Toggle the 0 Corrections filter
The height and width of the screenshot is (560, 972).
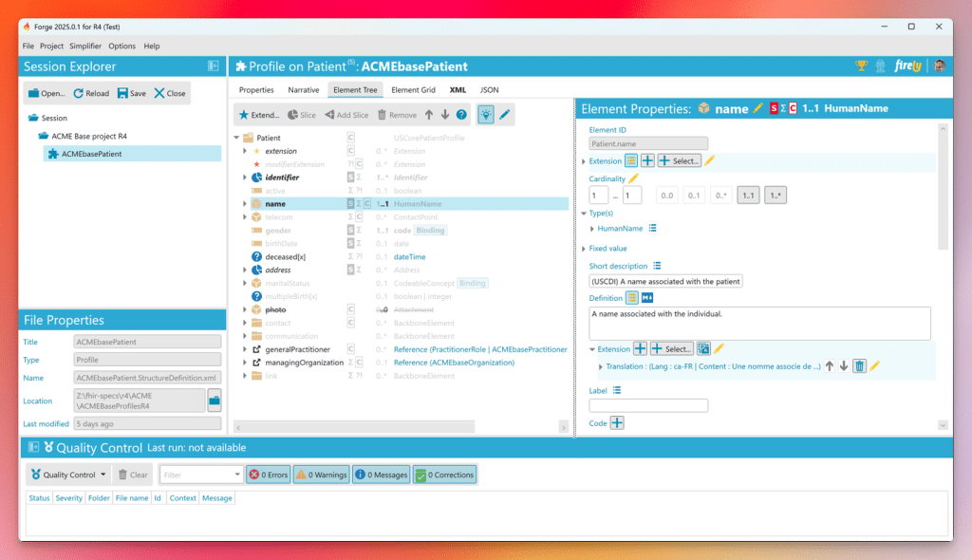(445, 475)
